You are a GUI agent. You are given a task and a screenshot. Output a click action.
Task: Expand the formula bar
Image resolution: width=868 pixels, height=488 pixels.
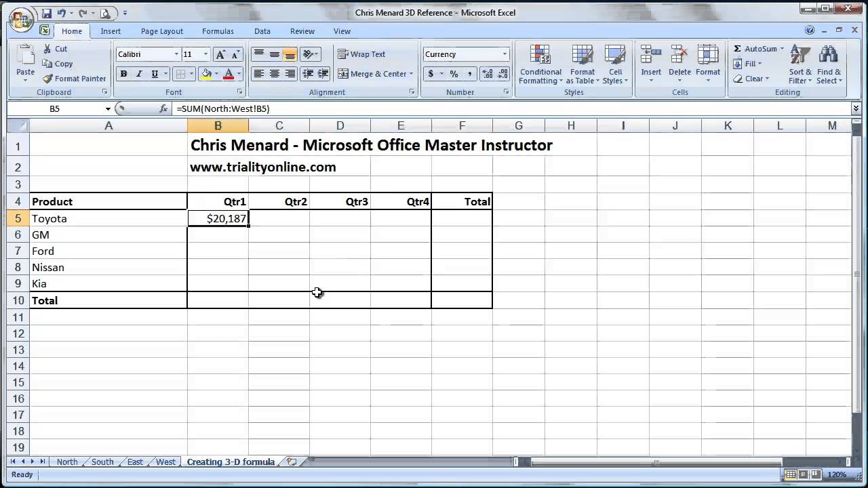pos(856,108)
